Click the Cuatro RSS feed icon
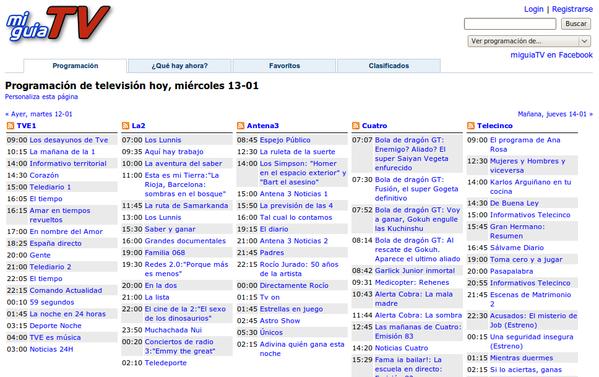Viewport: 599px width, 377px height. coord(356,126)
